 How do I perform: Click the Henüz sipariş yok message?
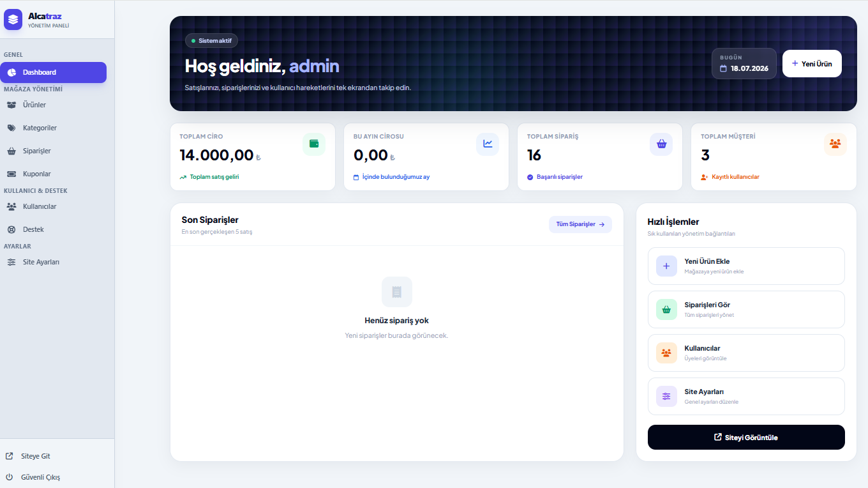pyautogui.click(x=396, y=321)
